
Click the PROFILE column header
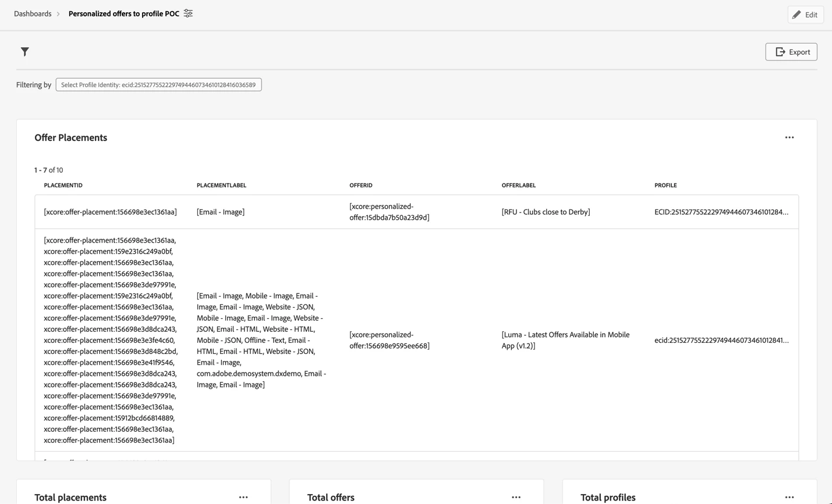pyautogui.click(x=665, y=185)
